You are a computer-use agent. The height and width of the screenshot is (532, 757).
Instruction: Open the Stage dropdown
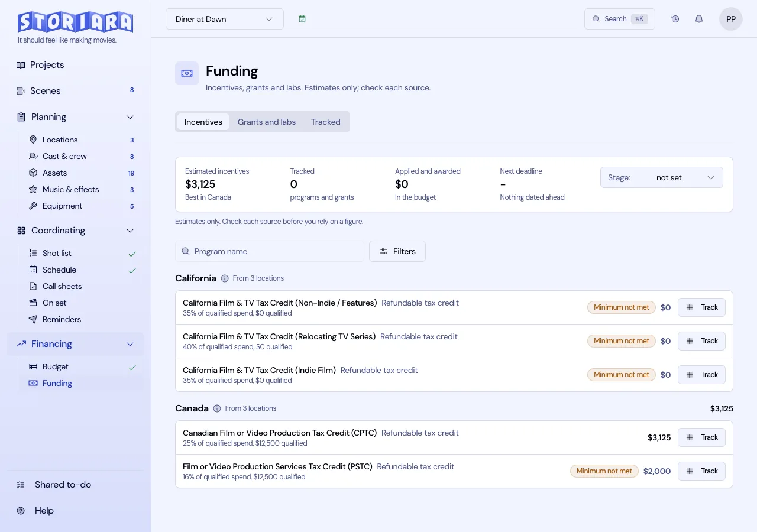coord(662,177)
